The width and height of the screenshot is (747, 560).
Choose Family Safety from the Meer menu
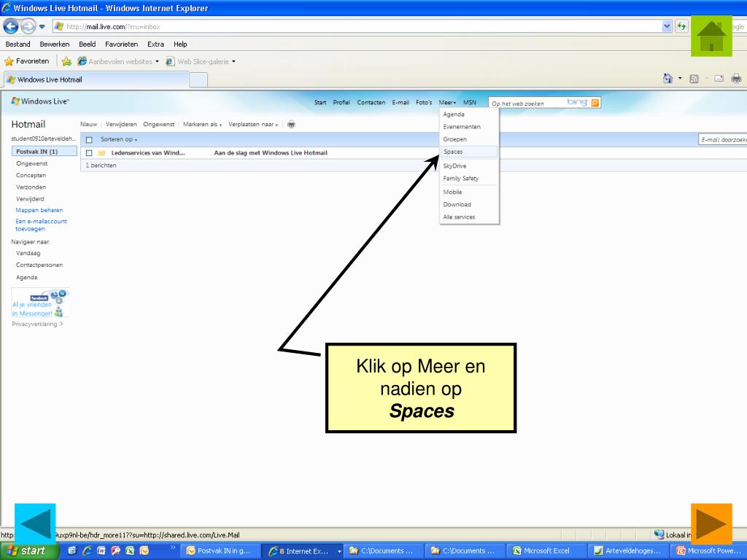(469, 178)
